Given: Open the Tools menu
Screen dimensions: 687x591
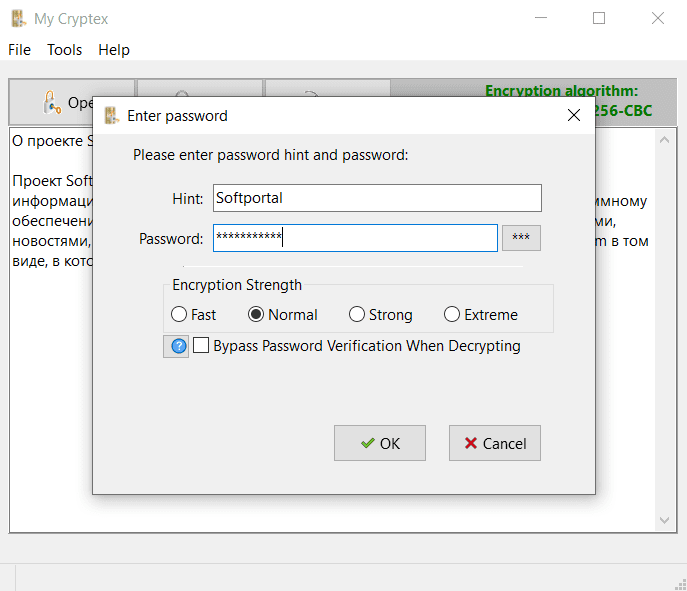Looking at the screenshot, I should [65, 50].
